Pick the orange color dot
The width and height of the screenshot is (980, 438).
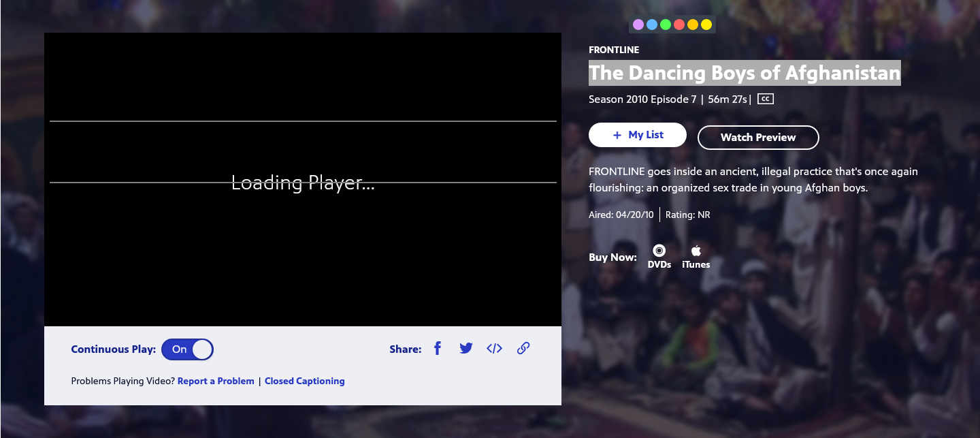[x=693, y=25]
